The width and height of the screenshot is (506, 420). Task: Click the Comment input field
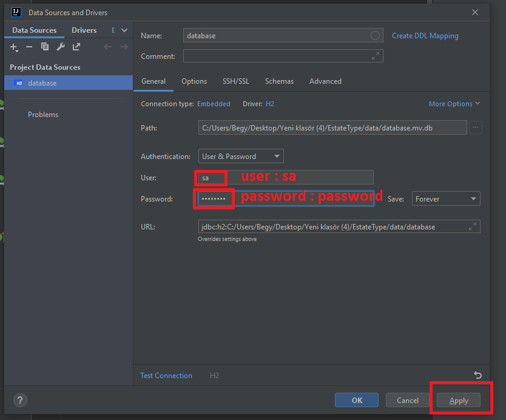pos(283,56)
